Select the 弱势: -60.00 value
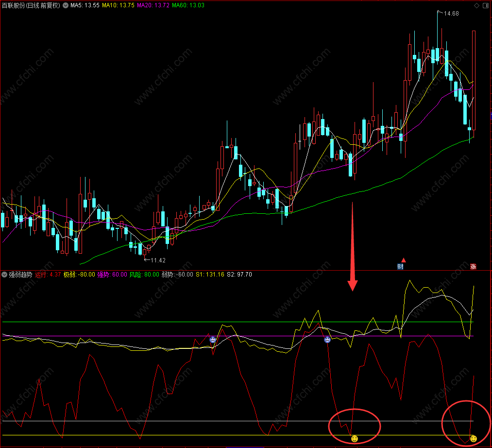Screen dimensions: 492x448 pos(177,275)
